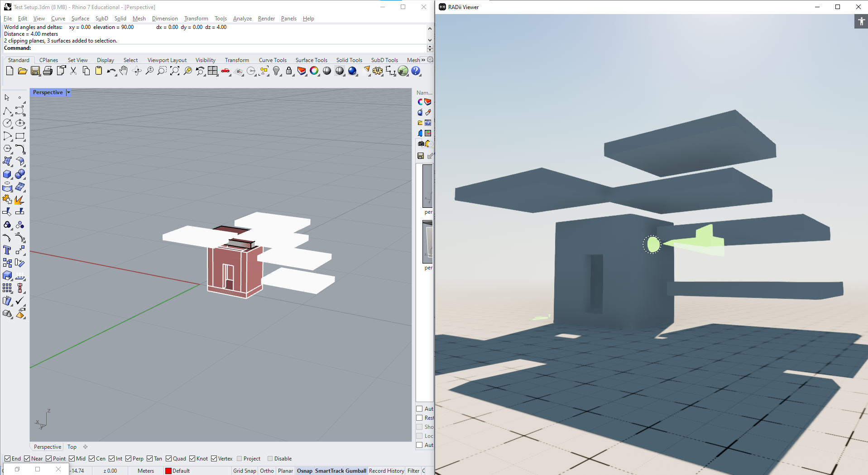Select the Text object tool
Screen dimensions: 868x475
point(7,250)
